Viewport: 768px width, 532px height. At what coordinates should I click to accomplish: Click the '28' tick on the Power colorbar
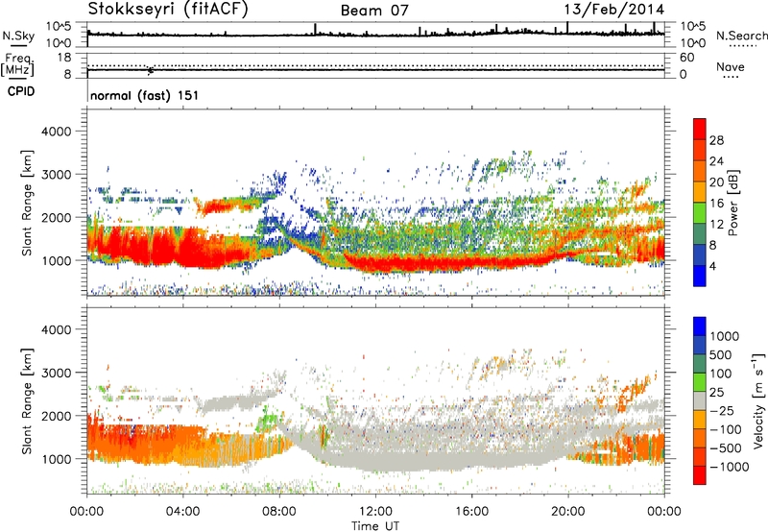coord(716,140)
